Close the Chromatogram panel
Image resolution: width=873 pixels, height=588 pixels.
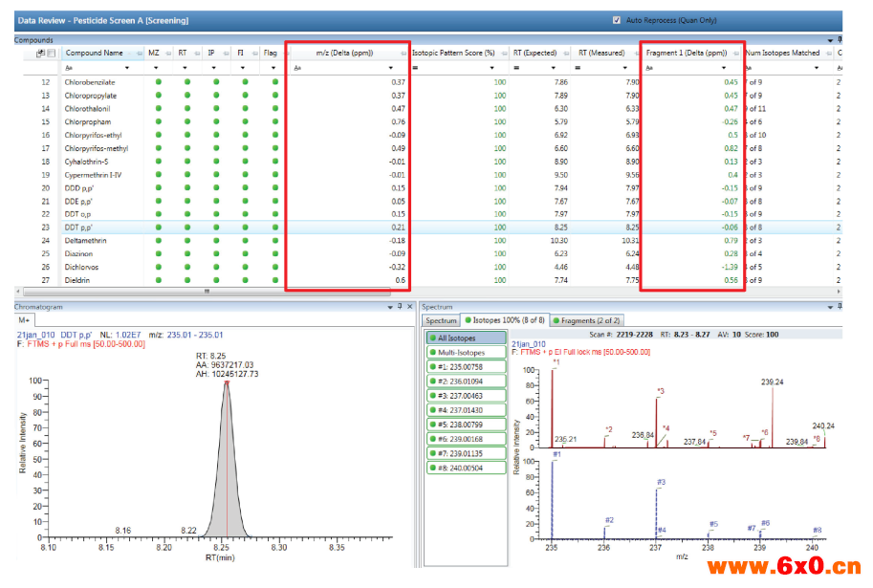click(x=410, y=307)
